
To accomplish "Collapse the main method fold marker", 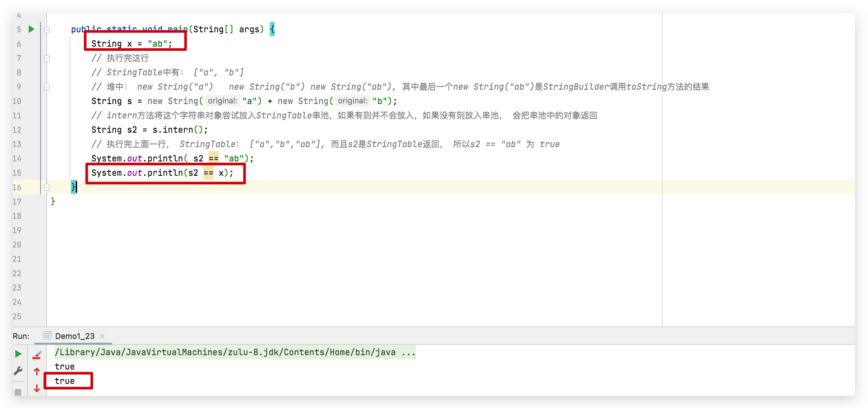I will click(x=47, y=30).
